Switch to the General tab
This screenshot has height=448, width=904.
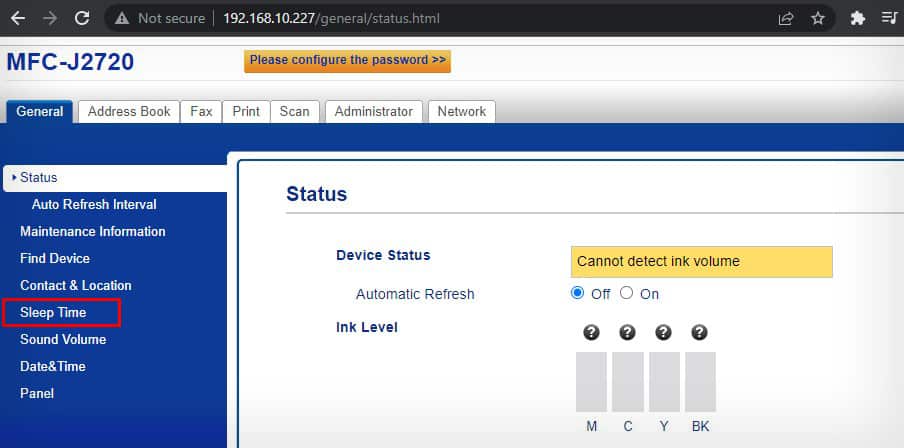coord(40,112)
